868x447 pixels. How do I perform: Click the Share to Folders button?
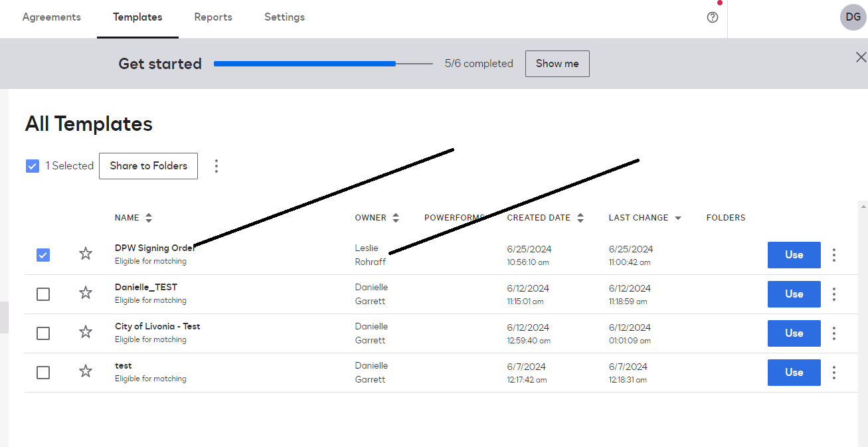pyautogui.click(x=148, y=166)
